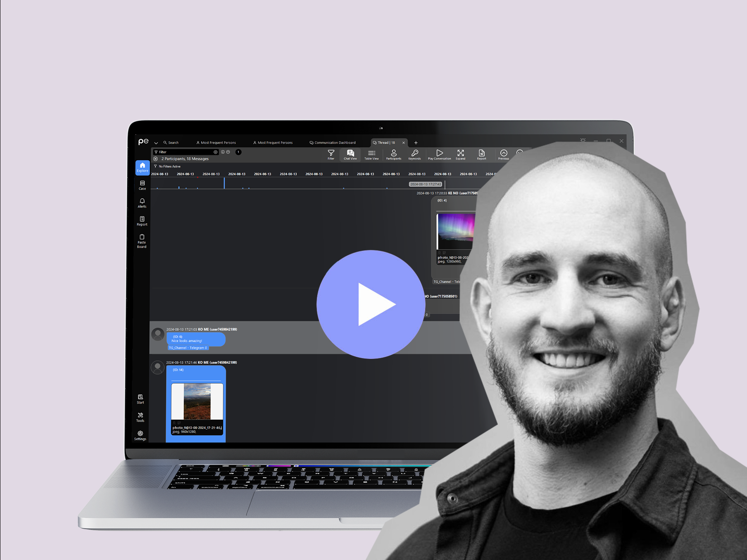Click into the Filter input field

[186, 152]
